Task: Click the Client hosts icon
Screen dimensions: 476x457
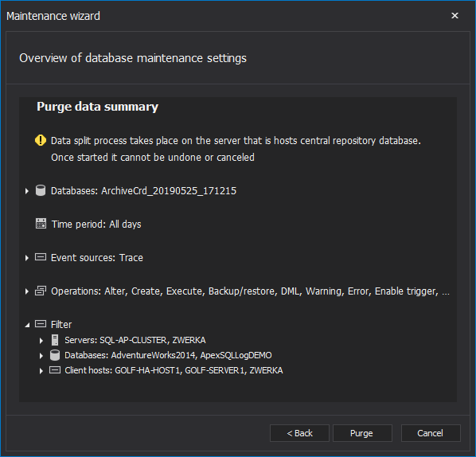Action: click(55, 370)
